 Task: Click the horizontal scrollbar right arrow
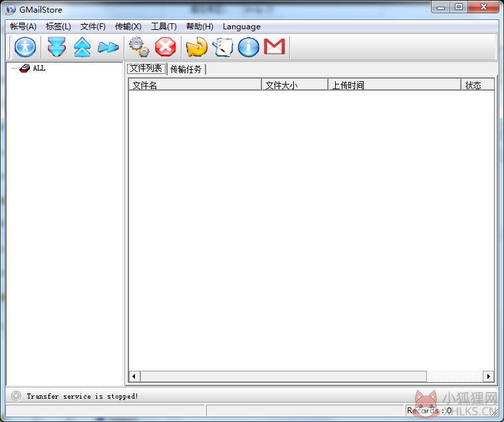pos(489,376)
